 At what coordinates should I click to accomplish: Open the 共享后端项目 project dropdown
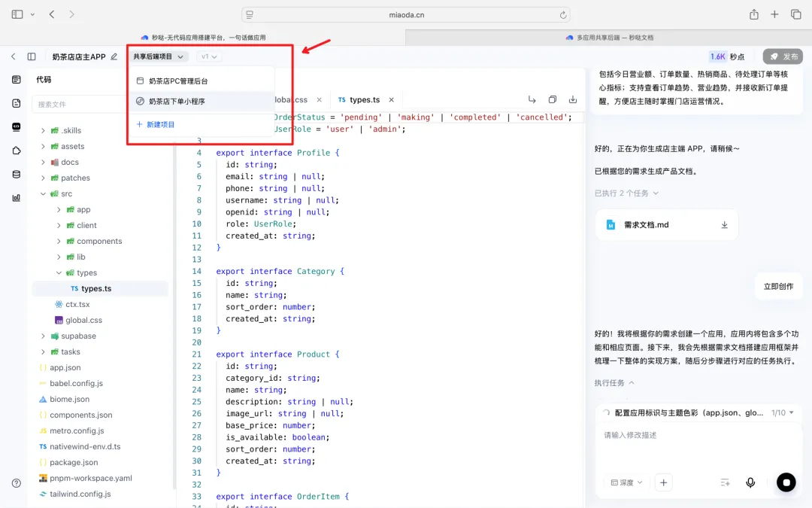(159, 56)
